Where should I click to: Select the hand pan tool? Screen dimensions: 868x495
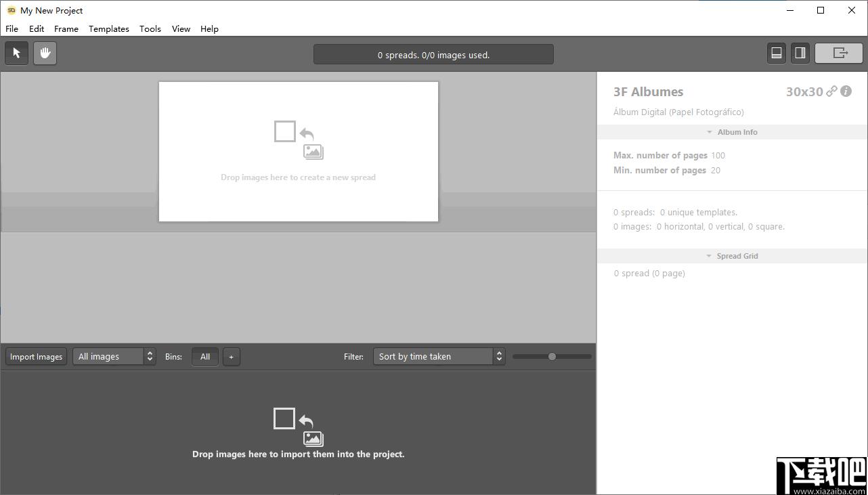pyautogui.click(x=45, y=53)
